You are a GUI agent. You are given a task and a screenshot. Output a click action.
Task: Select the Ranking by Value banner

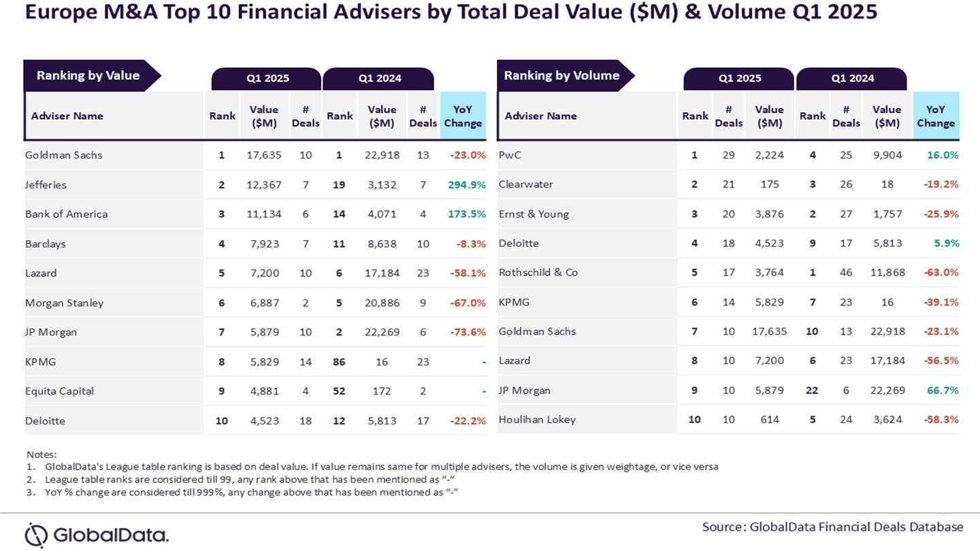tap(88, 76)
